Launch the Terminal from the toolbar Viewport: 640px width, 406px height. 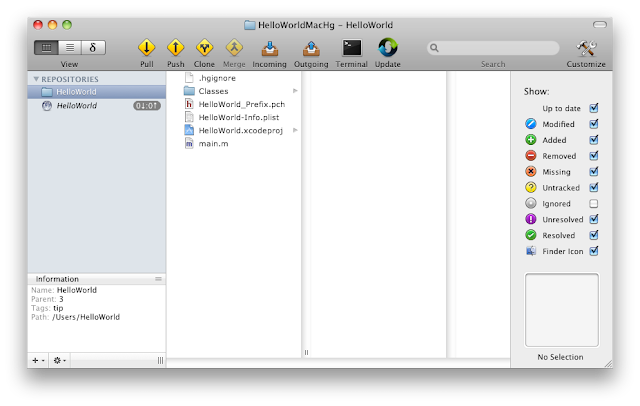click(351, 48)
